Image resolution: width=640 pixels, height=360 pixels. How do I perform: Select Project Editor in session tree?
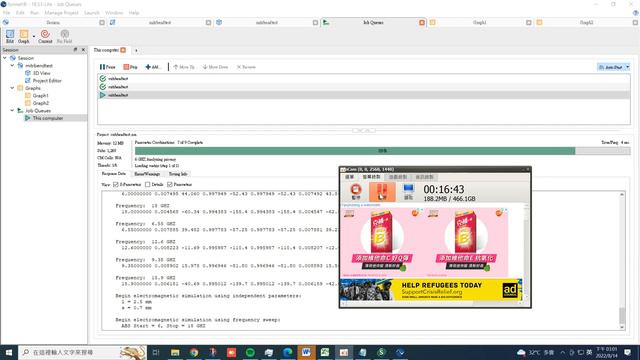(47, 80)
